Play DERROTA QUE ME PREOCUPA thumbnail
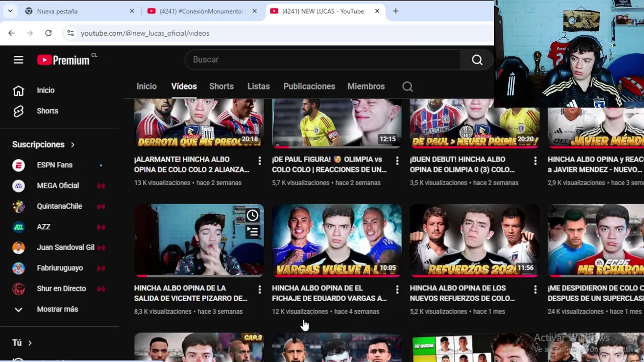 199,123
